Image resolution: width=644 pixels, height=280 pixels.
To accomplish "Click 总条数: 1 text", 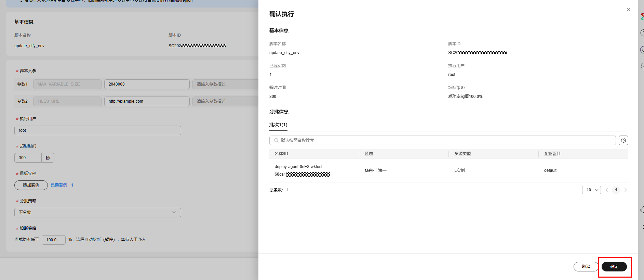I will point(279,190).
